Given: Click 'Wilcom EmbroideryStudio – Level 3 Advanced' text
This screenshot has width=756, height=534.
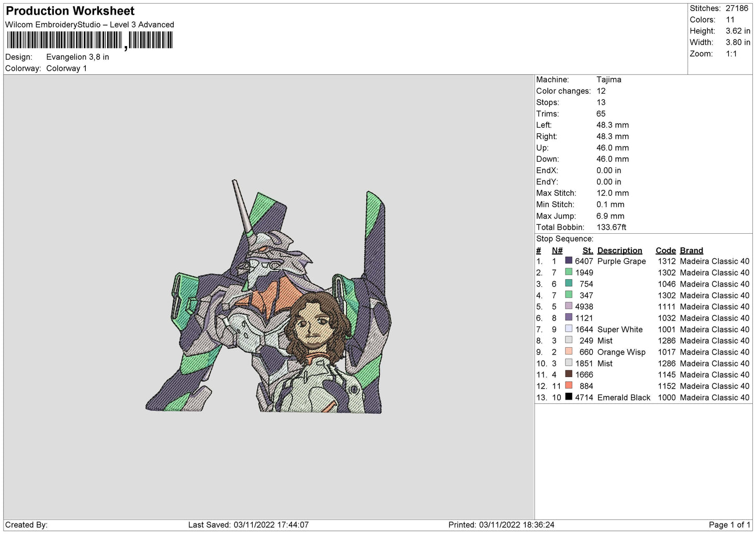Looking at the screenshot, I should [x=89, y=25].
